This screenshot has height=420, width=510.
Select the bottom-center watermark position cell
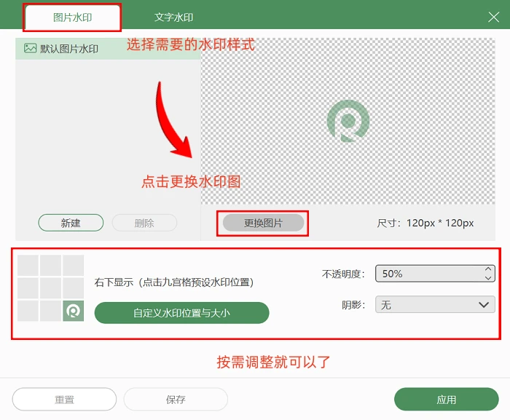pos(50,311)
